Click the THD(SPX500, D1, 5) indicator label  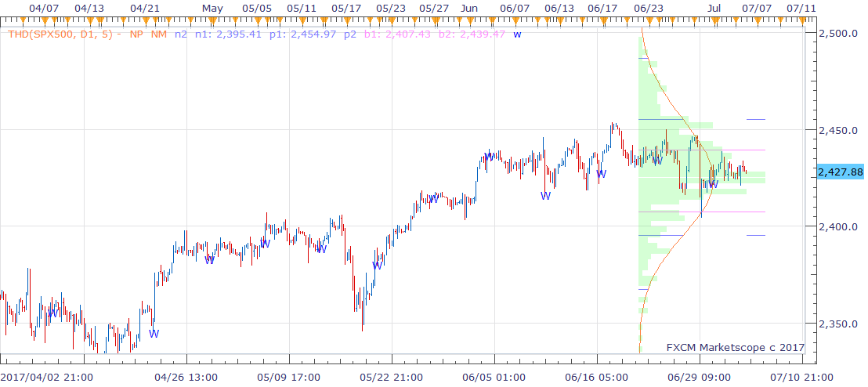coord(61,34)
